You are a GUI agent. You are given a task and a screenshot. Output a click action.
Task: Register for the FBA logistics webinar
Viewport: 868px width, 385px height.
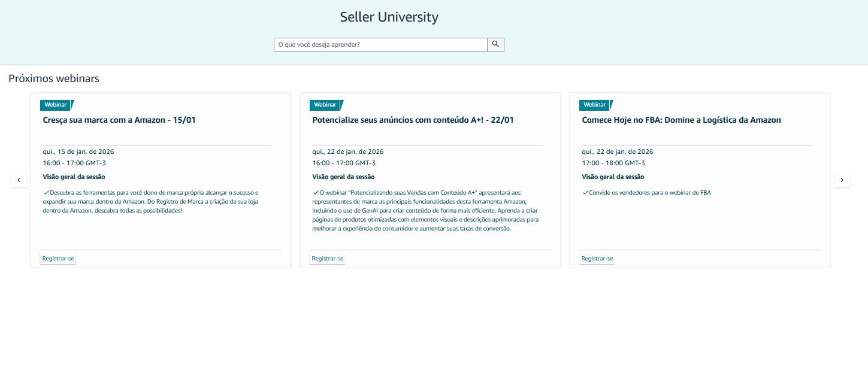[x=597, y=259]
